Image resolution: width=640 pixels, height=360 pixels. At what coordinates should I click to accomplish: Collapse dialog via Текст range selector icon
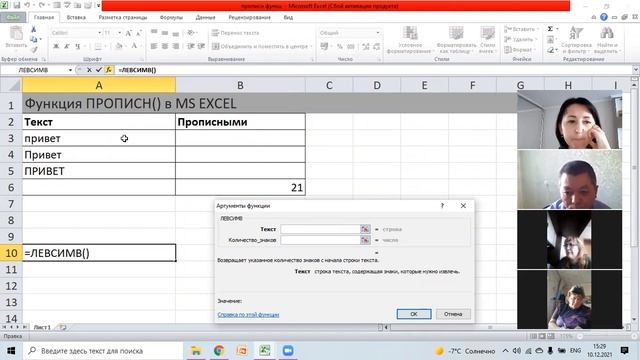[365, 229]
